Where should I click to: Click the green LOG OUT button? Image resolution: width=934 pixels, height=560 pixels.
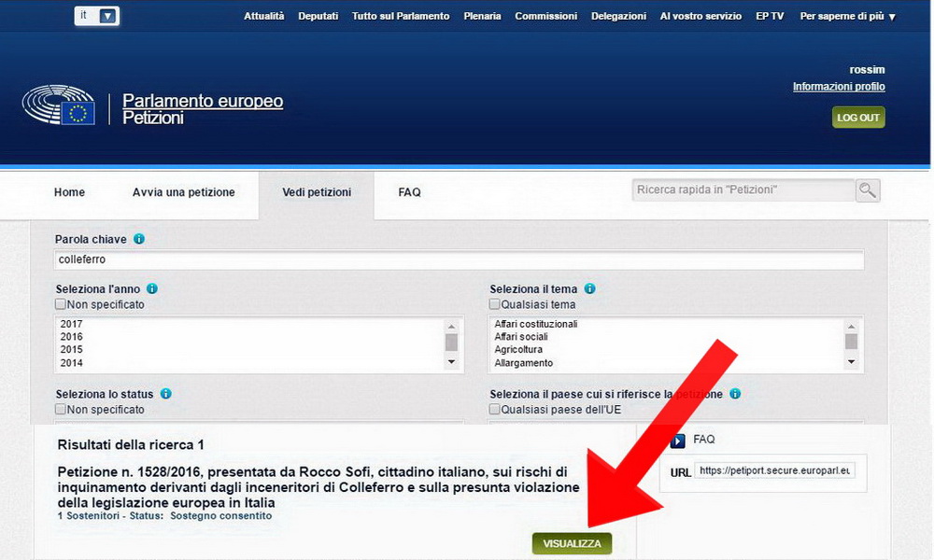click(x=858, y=118)
